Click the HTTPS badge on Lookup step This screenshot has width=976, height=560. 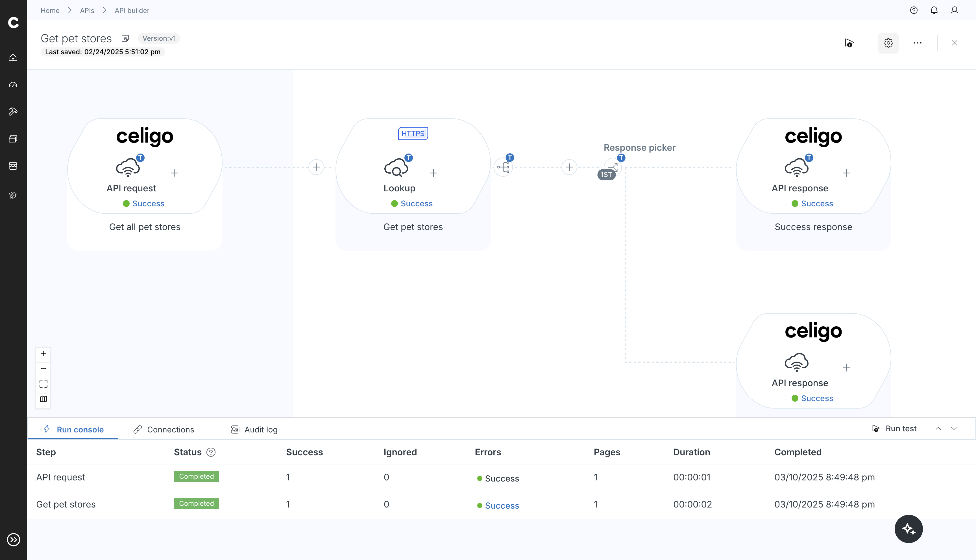pyautogui.click(x=413, y=134)
